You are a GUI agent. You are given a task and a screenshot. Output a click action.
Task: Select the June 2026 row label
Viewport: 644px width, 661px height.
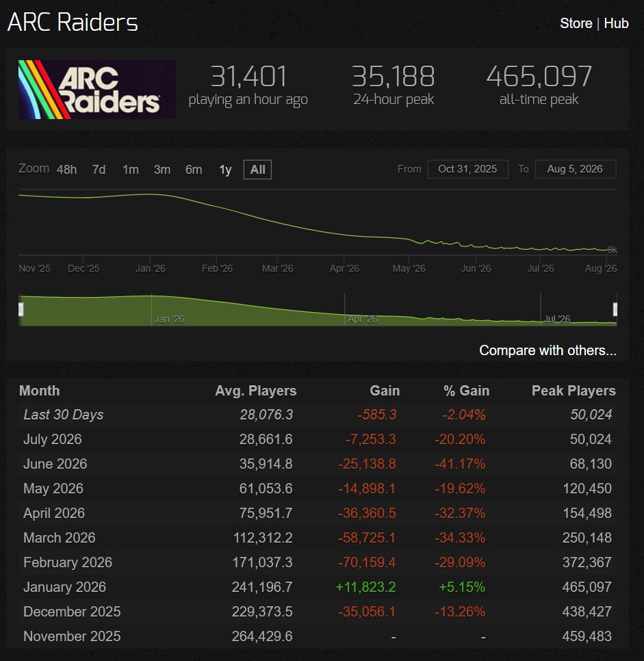(x=55, y=464)
